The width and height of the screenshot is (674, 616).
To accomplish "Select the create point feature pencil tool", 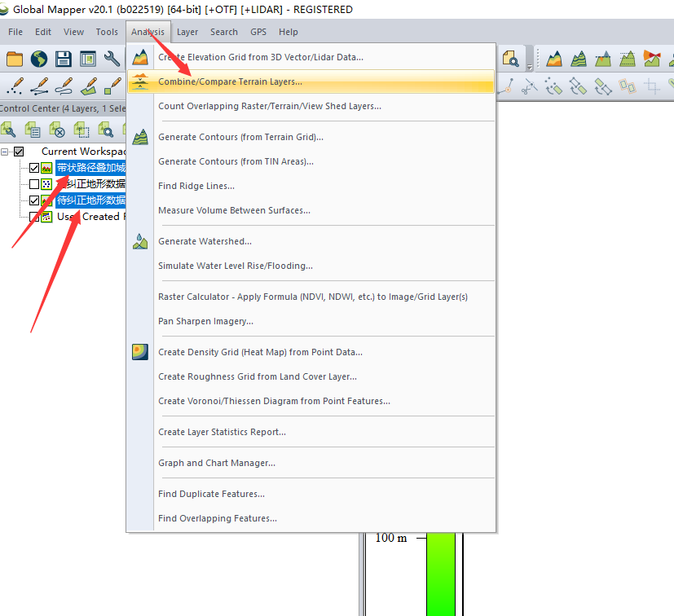I will point(15,86).
